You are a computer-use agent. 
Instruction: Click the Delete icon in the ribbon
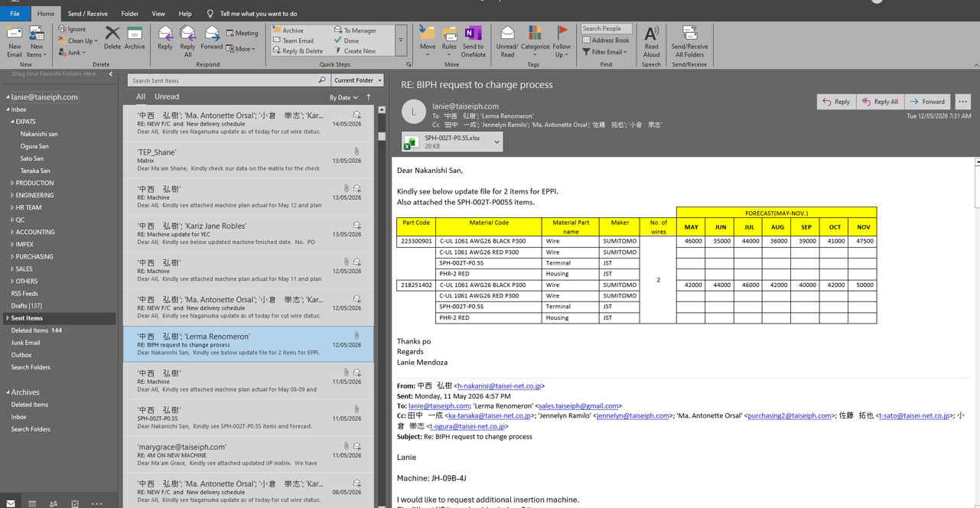[112, 34]
